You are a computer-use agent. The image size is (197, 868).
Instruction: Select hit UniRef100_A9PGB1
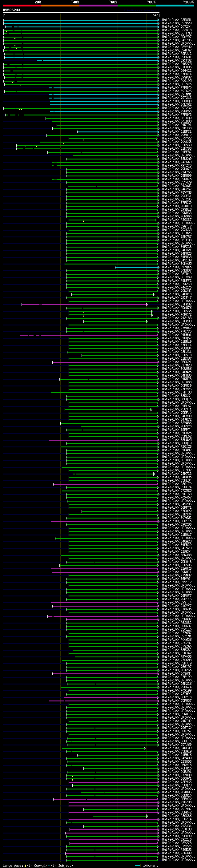176,57
